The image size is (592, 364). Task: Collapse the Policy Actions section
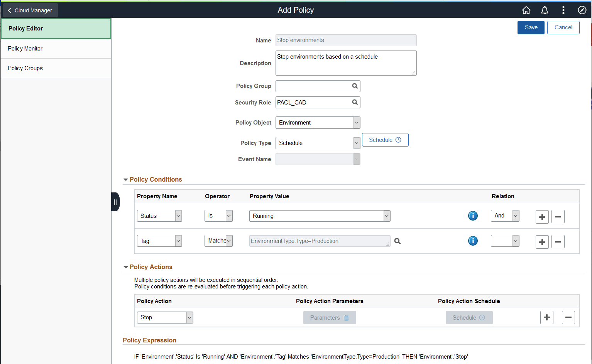(x=125, y=267)
